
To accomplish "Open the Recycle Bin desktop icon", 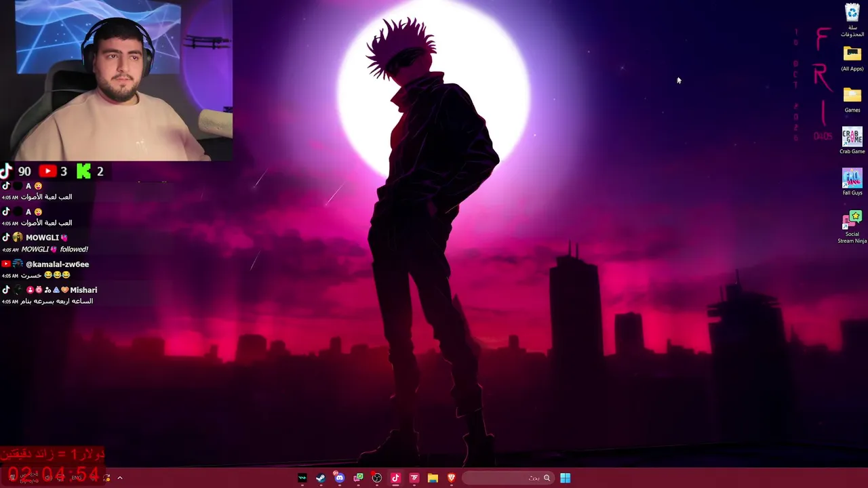I will pyautogui.click(x=852, y=20).
